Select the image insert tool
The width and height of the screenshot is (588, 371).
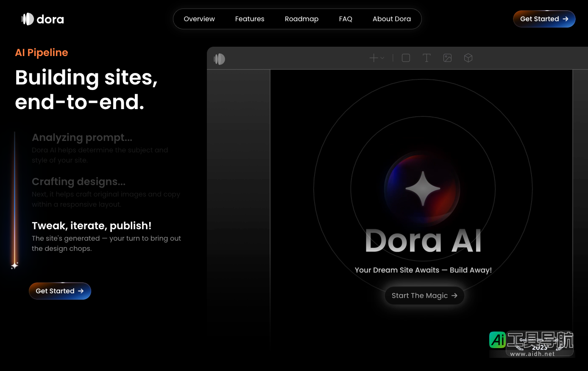coord(447,58)
